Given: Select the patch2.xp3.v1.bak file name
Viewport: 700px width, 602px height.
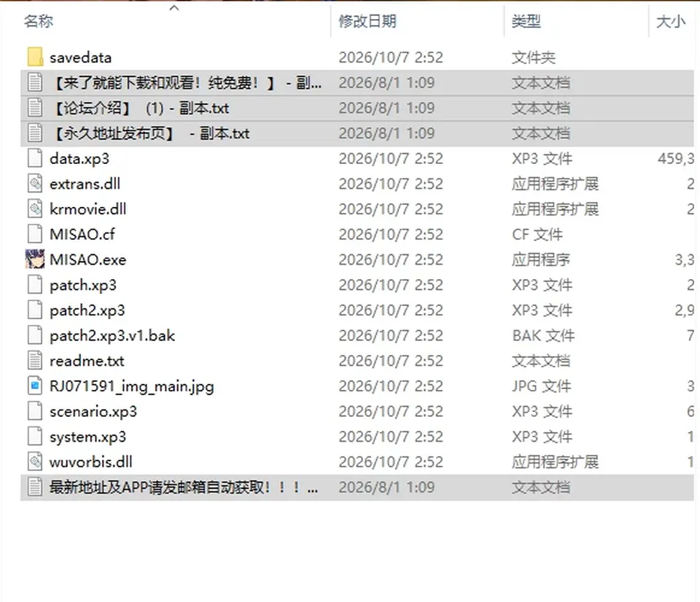Looking at the screenshot, I should (112, 335).
